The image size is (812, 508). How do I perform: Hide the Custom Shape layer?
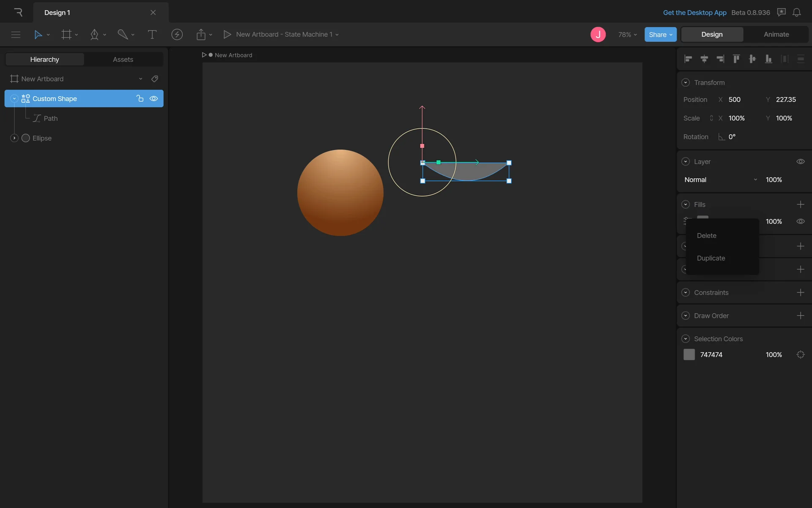(154, 99)
